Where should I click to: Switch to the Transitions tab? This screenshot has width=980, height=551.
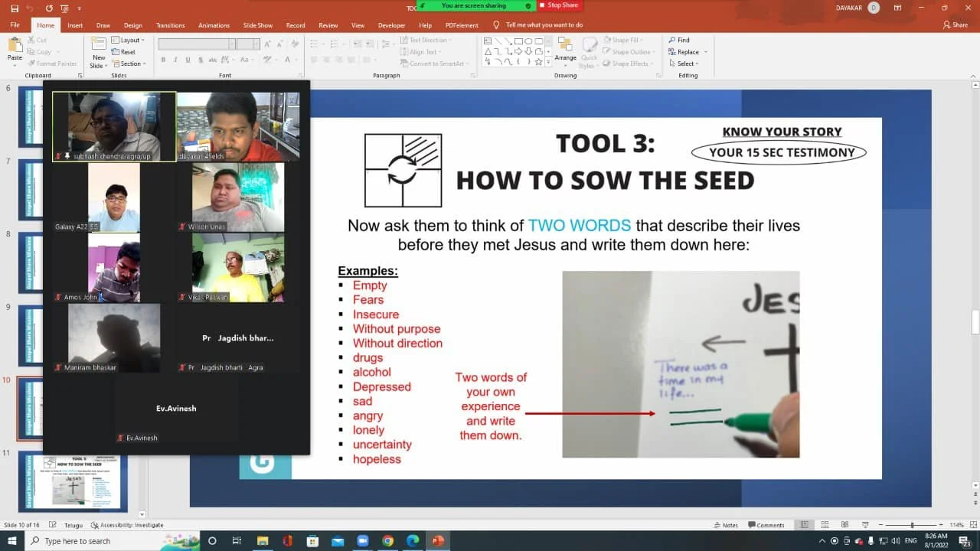[x=171, y=25]
